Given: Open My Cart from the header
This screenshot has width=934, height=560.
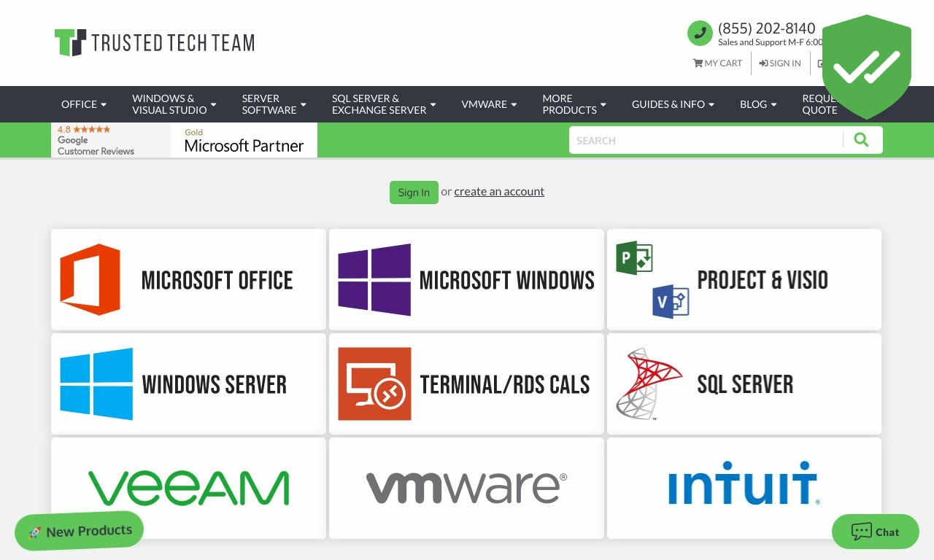Looking at the screenshot, I should [x=717, y=63].
